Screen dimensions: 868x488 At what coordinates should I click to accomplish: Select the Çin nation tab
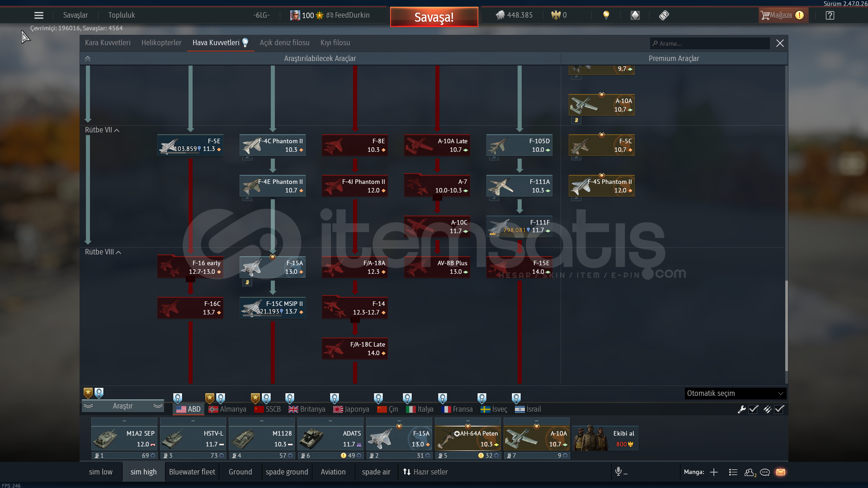click(387, 409)
